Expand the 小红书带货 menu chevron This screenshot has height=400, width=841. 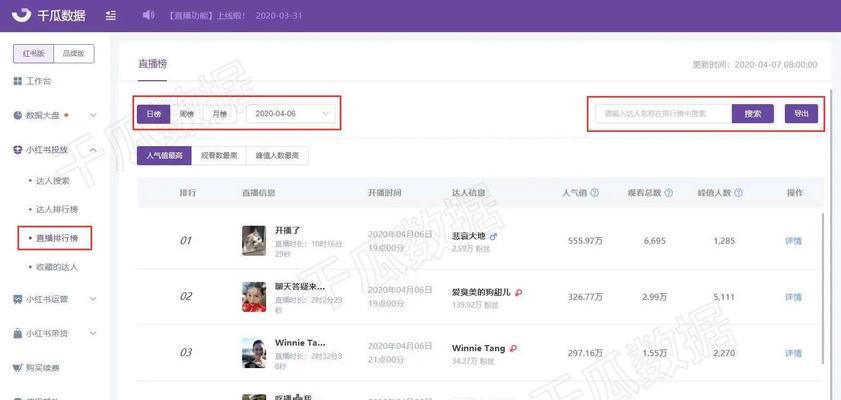tap(93, 334)
